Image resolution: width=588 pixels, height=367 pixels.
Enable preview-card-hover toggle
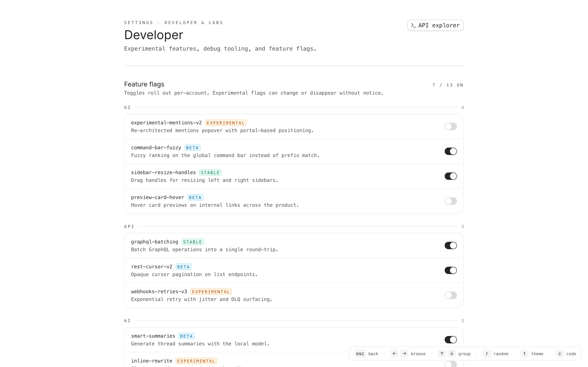(450, 201)
